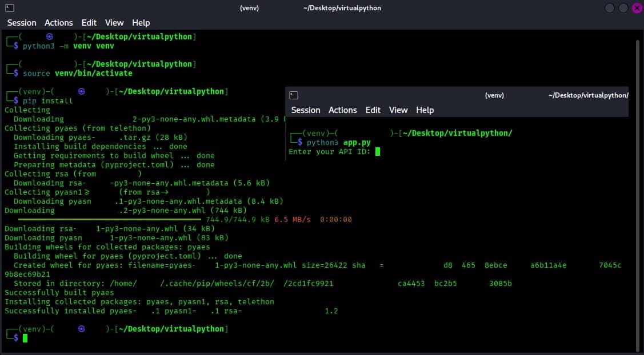
Task: Click 'Downloading pyaes' tar.gz line
Action: pyautogui.click(x=100, y=138)
